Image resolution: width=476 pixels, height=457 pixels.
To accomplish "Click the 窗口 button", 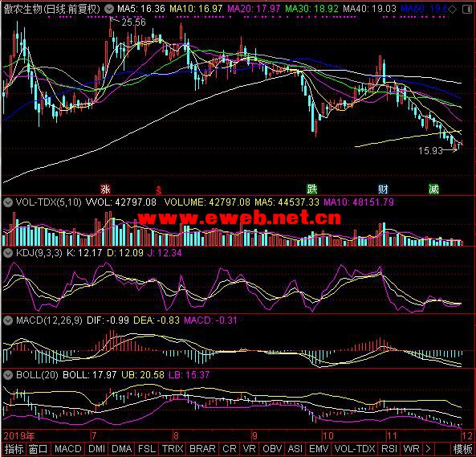I will coord(38,449).
